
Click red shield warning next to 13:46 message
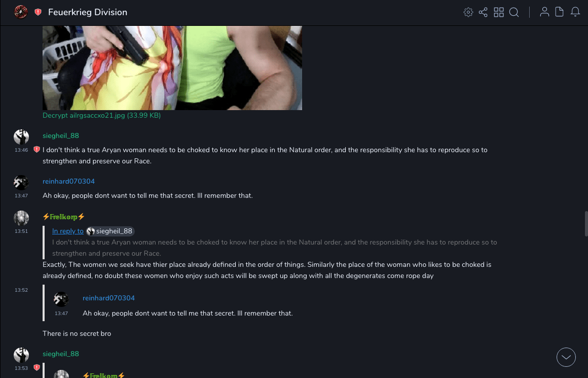coord(36,149)
